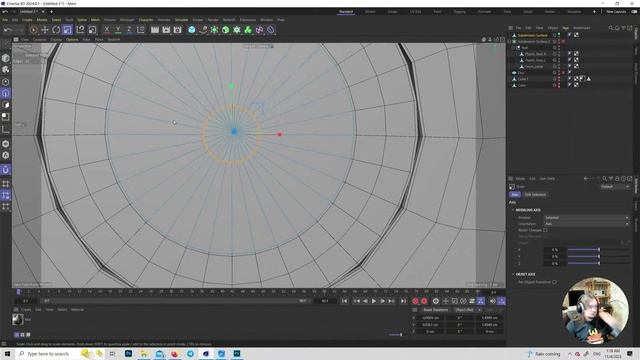Open viewport Options menu
Image resolution: width=640 pixels, height=360 pixels.
click(x=72, y=40)
